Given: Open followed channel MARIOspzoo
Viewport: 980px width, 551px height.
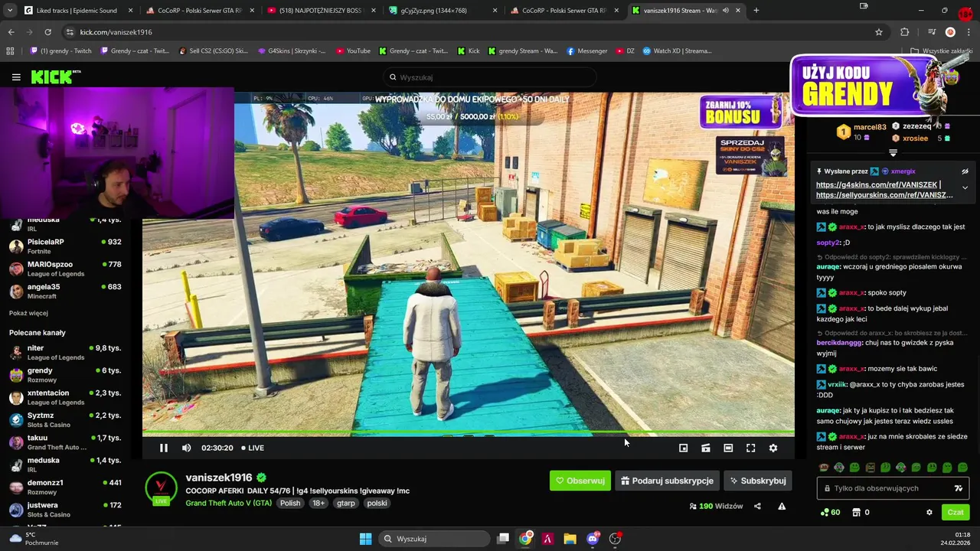Looking at the screenshot, I should click(x=65, y=269).
